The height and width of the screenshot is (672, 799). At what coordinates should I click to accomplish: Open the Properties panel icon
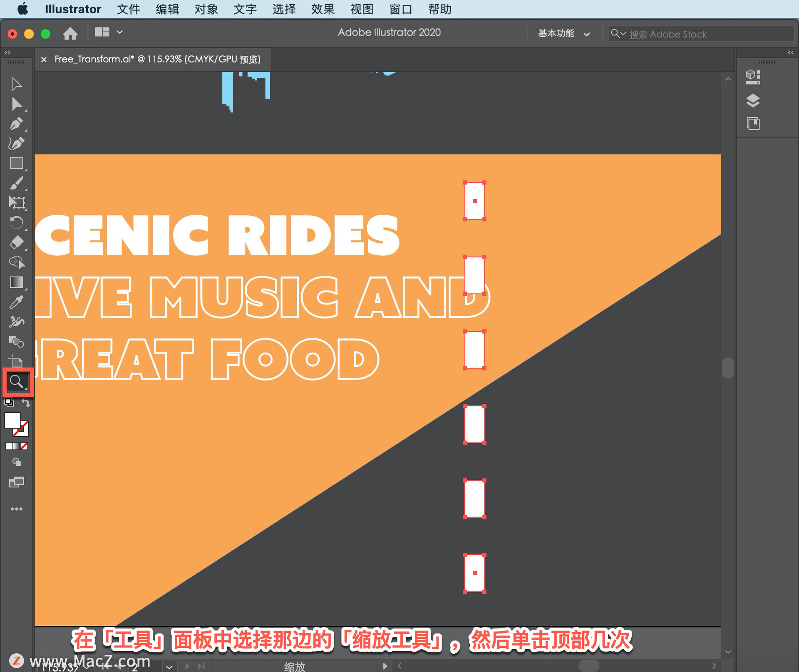(x=753, y=77)
